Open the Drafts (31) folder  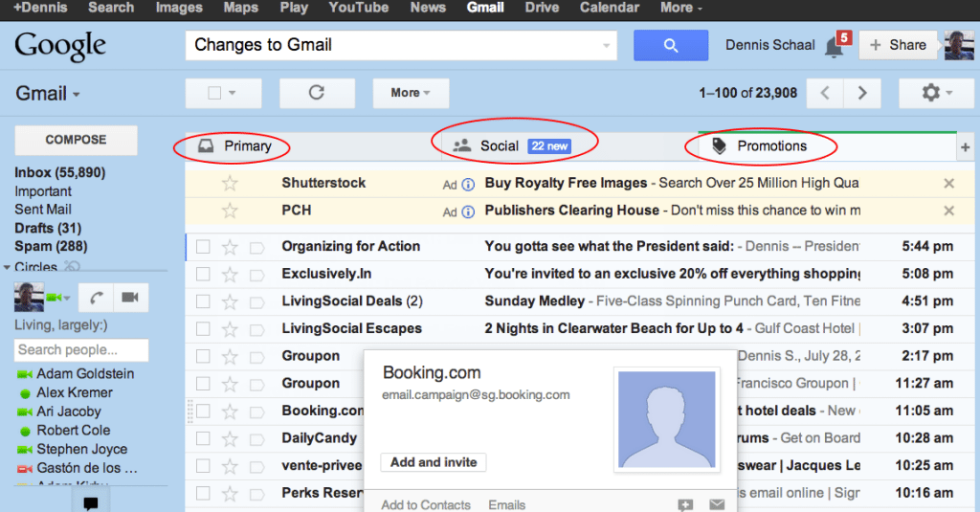coord(48,228)
